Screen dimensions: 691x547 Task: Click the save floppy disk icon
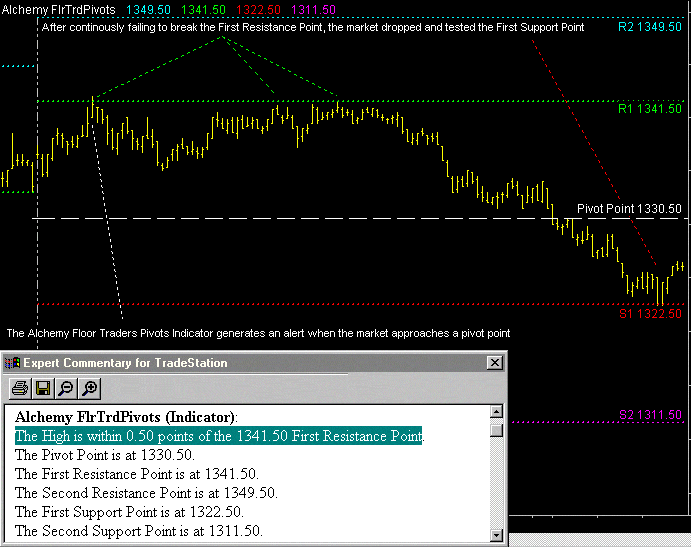coord(43,388)
